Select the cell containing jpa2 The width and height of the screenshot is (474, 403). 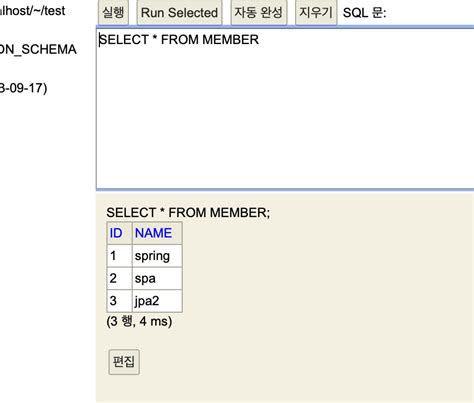[157, 301]
